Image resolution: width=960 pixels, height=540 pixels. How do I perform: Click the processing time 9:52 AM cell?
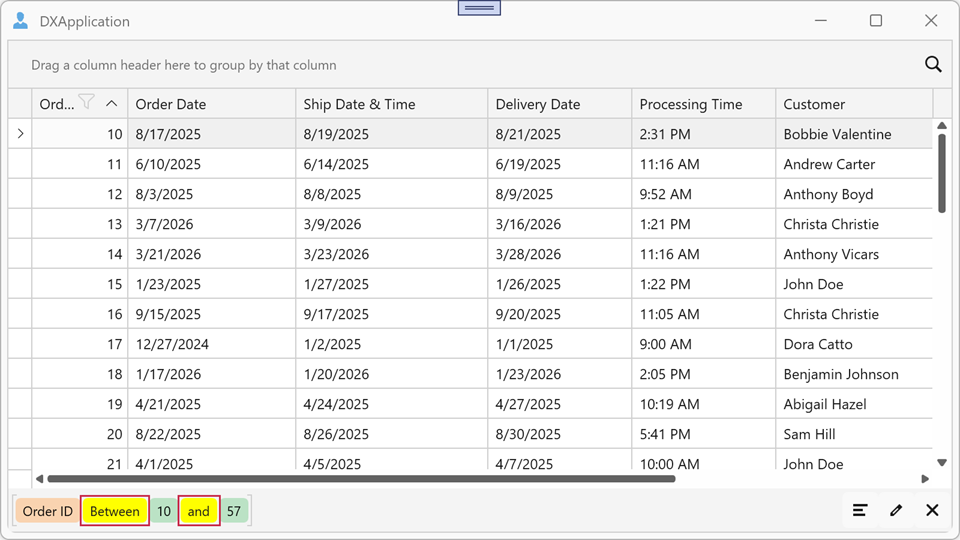[x=703, y=194]
